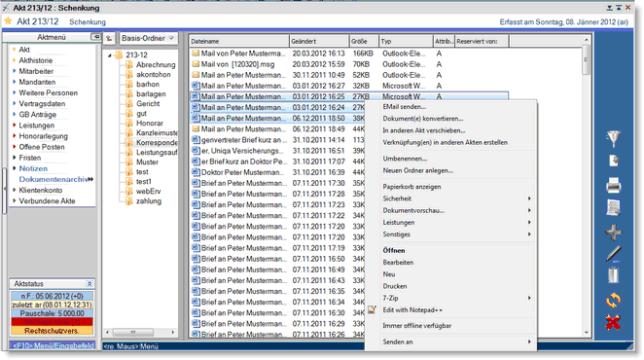Click the document import icon below the funnel
The height and width of the screenshot is (360, 644).
(x=614, y=161)
